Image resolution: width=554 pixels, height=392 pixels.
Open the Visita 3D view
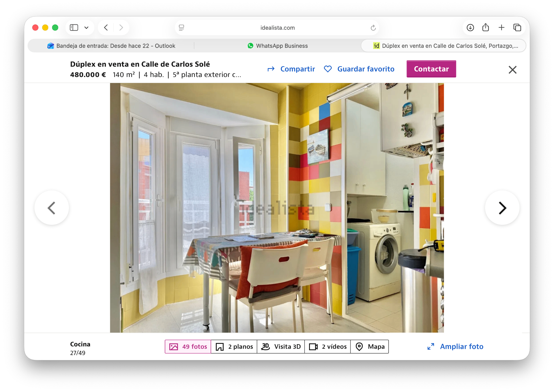click(281, 347)
